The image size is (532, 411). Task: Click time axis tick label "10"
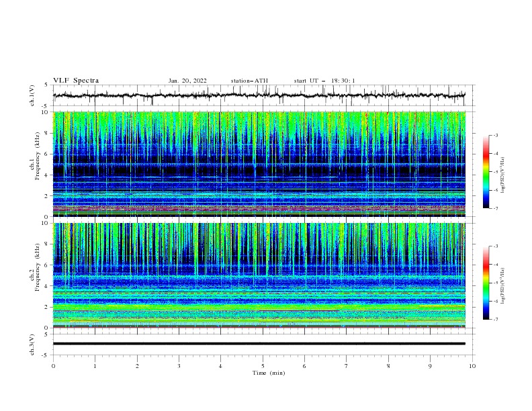point(472,366)
